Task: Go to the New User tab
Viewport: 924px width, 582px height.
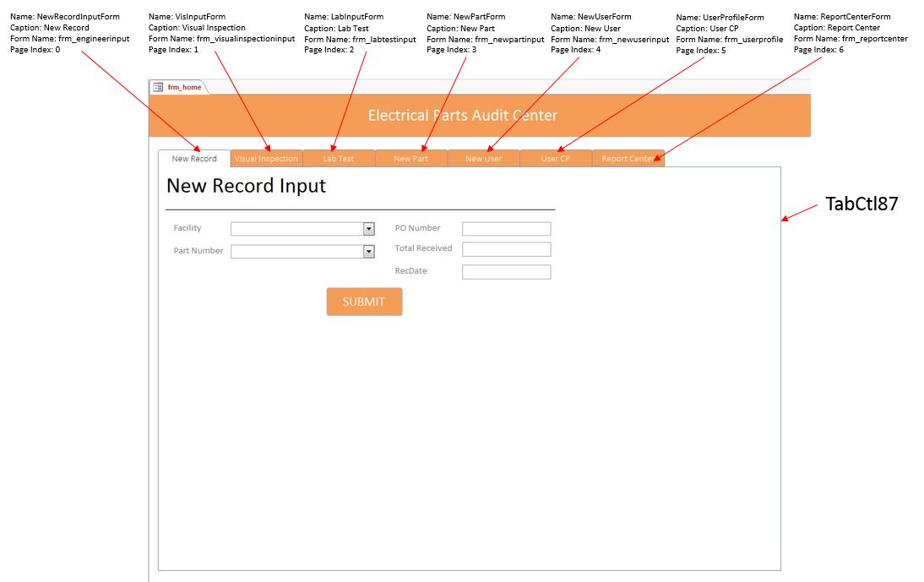Action: point(484,159)
